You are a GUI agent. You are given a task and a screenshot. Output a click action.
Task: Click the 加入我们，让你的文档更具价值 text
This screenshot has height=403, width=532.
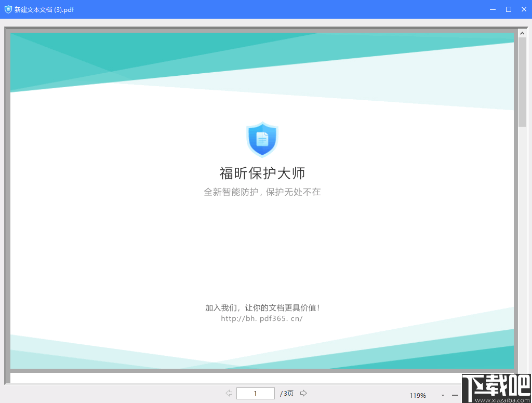(262, 307)
